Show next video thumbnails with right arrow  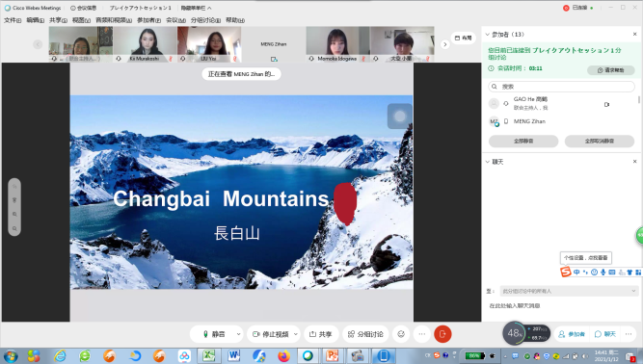click(x=445, y=44)
